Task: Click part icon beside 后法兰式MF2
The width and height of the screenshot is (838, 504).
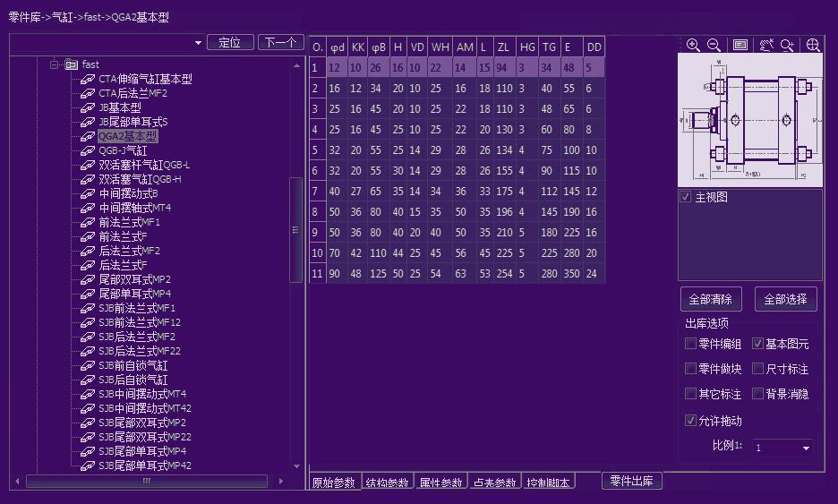Action: tap(88, 252)
